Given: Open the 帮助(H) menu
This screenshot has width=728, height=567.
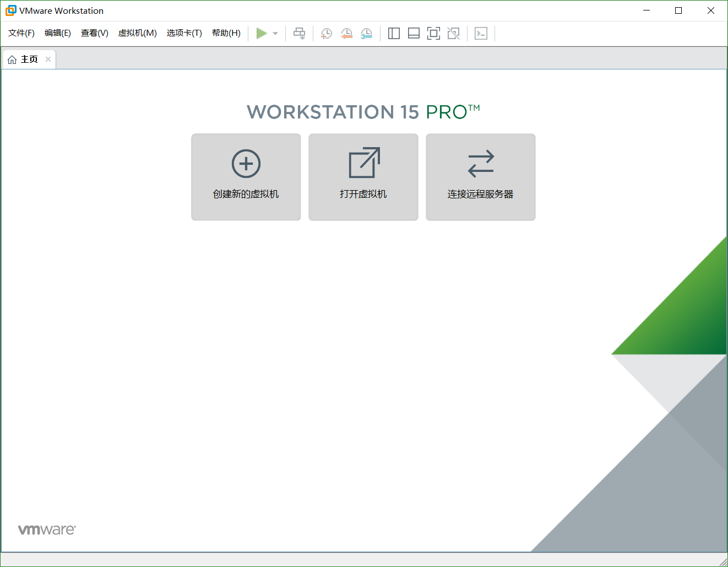Looking at the screenshot, I should [226, 33].
